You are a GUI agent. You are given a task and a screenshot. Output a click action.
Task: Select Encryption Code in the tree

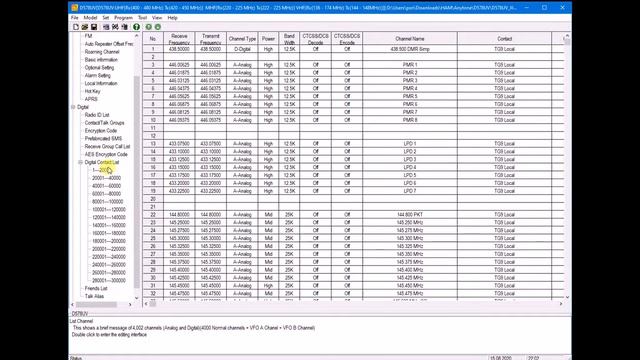coord(101,131)
